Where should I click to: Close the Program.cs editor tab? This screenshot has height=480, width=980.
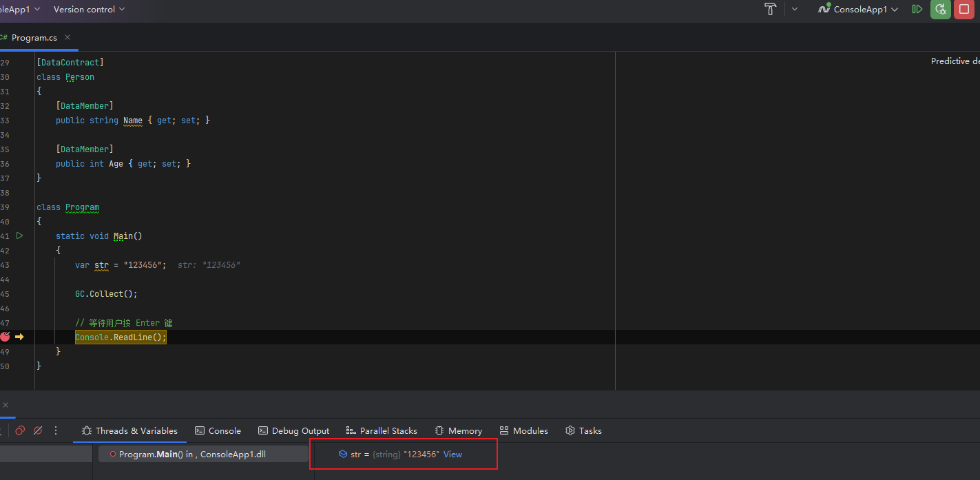67,37
